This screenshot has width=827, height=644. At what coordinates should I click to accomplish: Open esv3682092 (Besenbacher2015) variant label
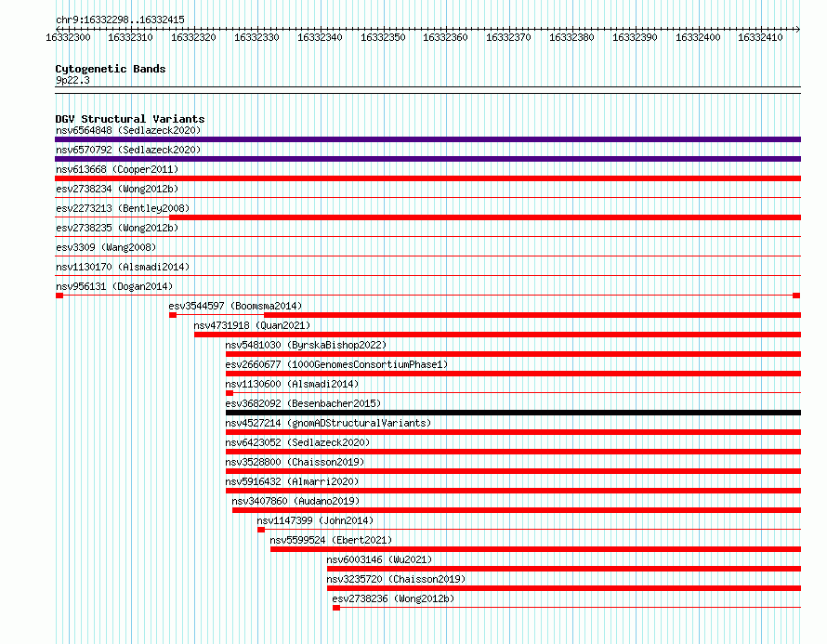[303, 403]
